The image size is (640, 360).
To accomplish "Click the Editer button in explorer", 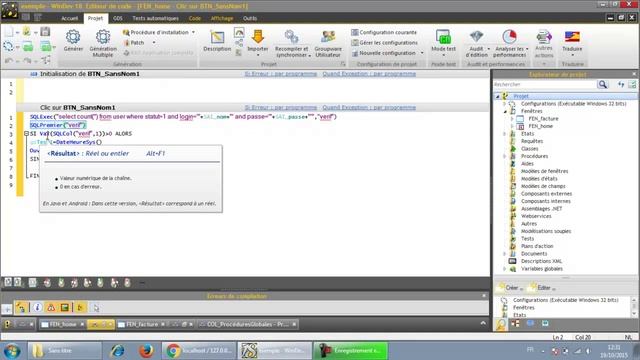I will (x=542, y=288).
